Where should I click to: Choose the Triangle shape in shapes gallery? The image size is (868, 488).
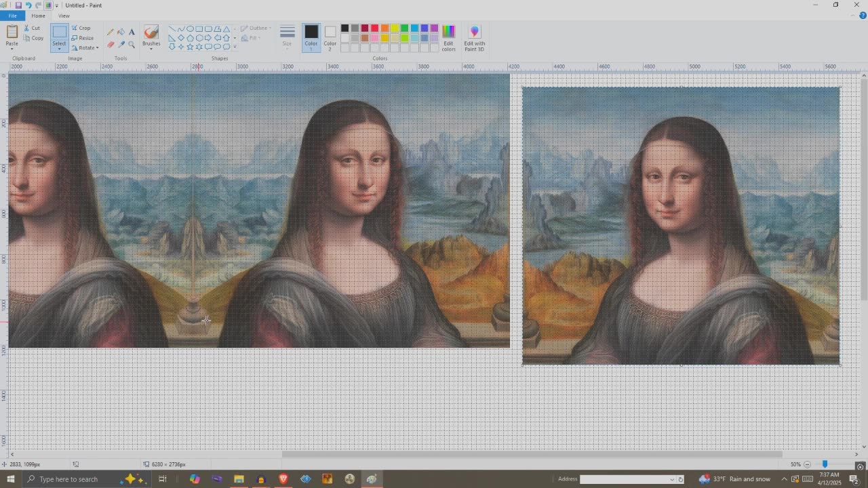(x=226, y=29)
